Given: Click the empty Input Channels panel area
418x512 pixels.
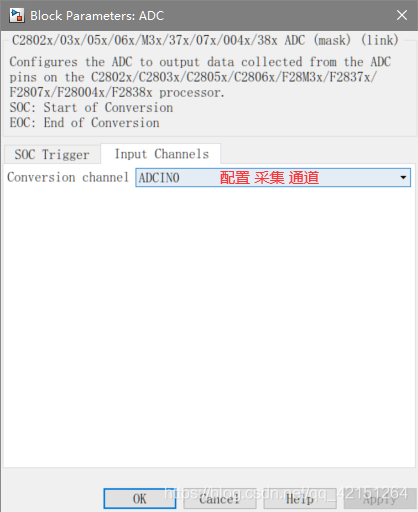Looking at the screenshot, I should coord(209,327).
